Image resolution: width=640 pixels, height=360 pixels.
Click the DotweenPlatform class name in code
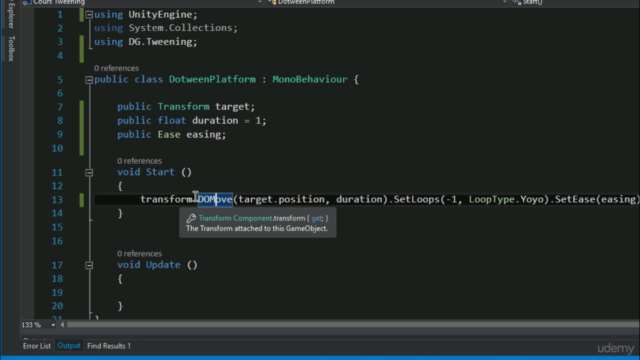(212, 79)
